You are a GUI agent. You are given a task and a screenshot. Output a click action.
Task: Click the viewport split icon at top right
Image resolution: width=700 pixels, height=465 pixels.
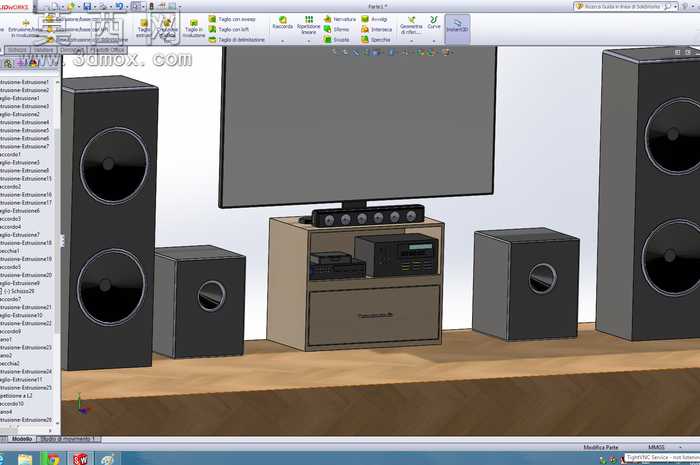coord(678,52)
